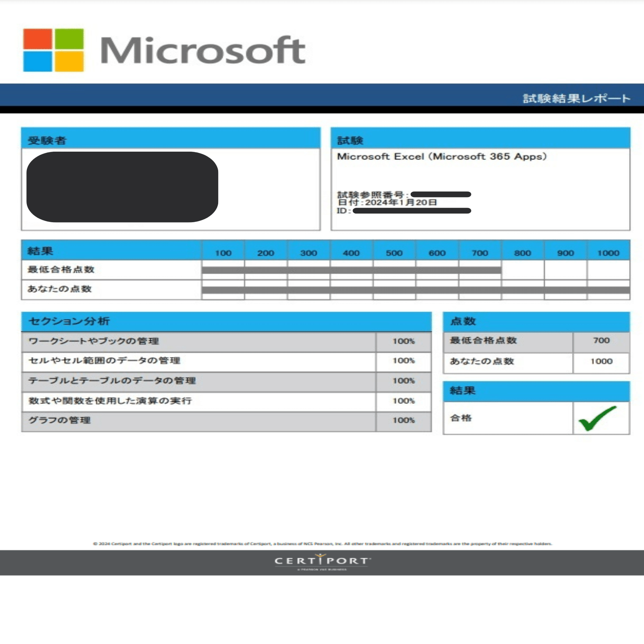Image resolution: width=644 pixels, height=644 pixels.
Task: Click the 結果 header above 合格
Action: point(537,391)
